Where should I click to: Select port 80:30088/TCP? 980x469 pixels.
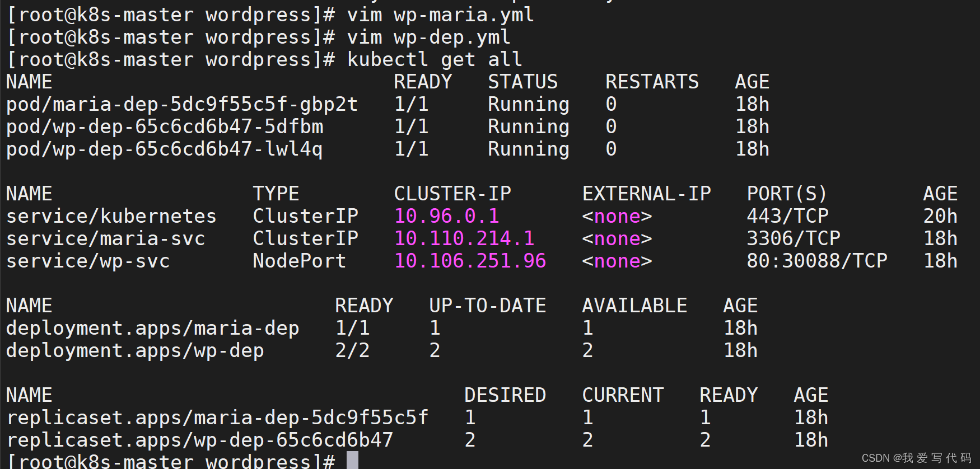tap(817, 261)
